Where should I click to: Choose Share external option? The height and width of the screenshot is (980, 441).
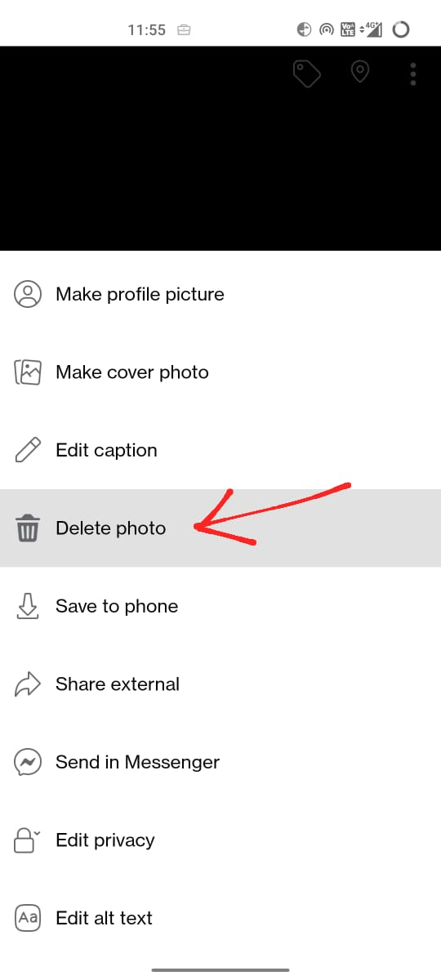(220, 684)
